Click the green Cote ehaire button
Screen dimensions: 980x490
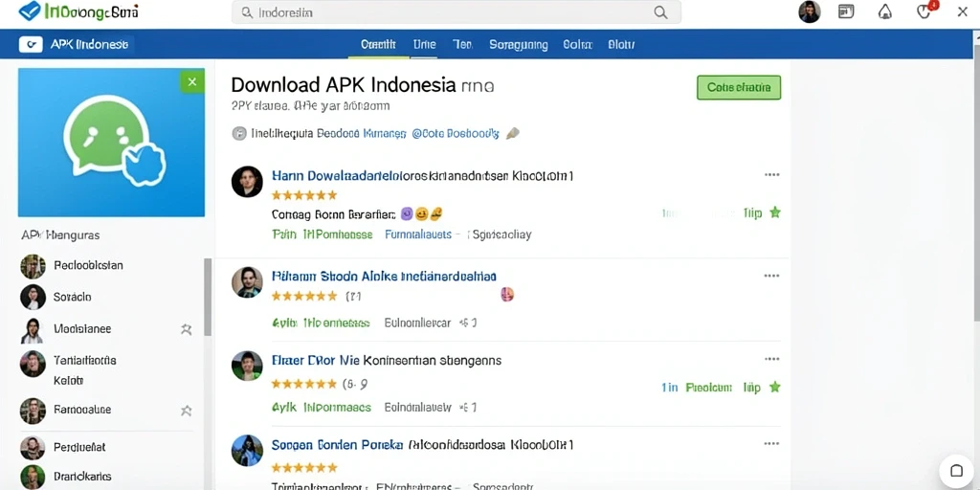pos(739,87)
